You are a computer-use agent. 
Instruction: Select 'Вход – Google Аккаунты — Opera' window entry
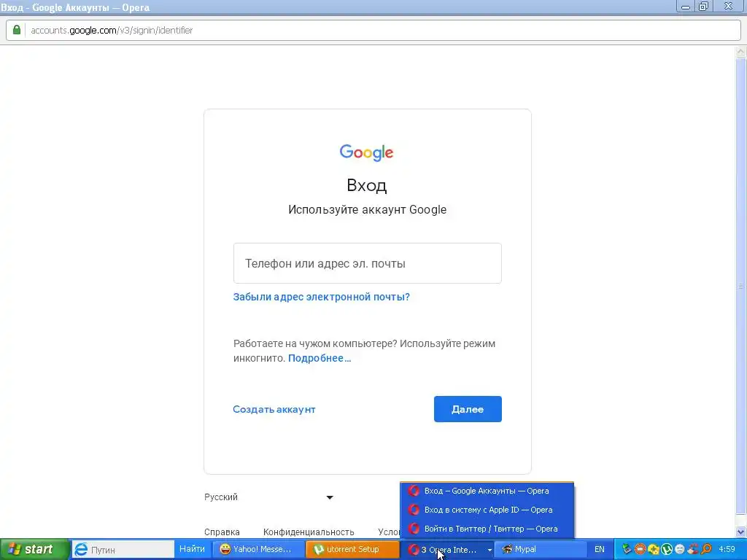(x=487, y=491)
